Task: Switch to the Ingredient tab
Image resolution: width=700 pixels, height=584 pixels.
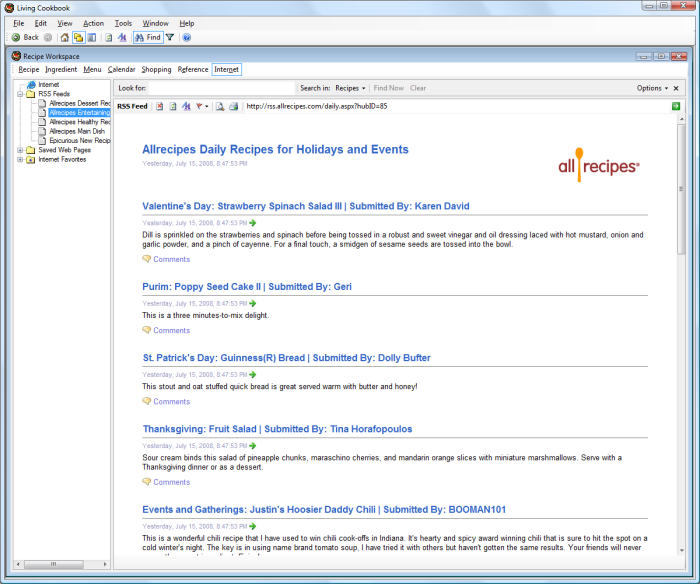Action: pyautogui.click(x=61, y=70)
